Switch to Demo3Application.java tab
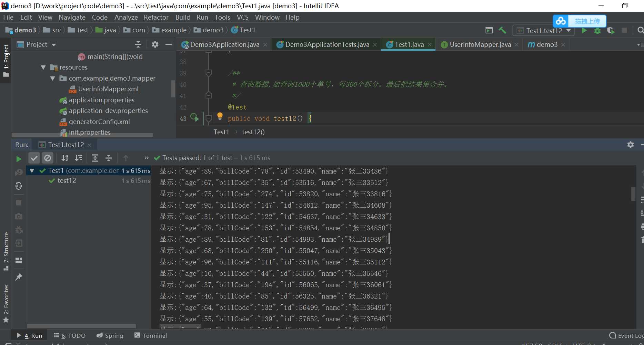The height and width of the screenshot is (345, 644). click(224, 44)
